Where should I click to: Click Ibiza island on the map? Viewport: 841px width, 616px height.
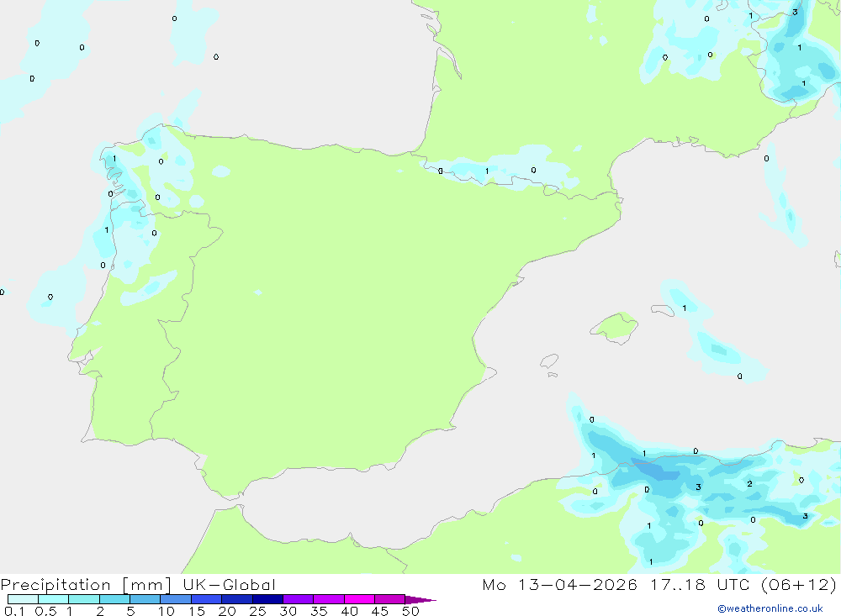pos(549,361)
